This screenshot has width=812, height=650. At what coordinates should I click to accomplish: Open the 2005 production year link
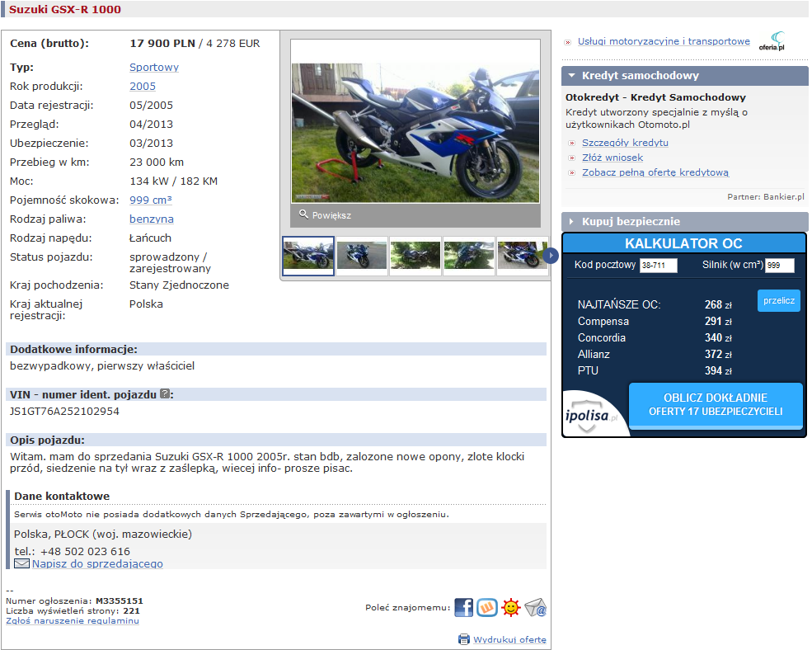[x=143, y=86]
